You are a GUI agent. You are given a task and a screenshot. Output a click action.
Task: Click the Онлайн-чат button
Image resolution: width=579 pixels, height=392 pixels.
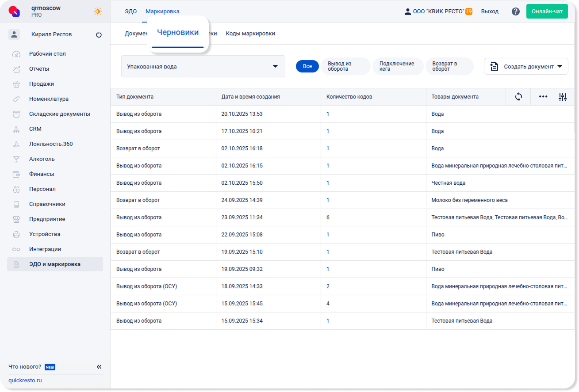pyautogui.click(x=547, y=11)
